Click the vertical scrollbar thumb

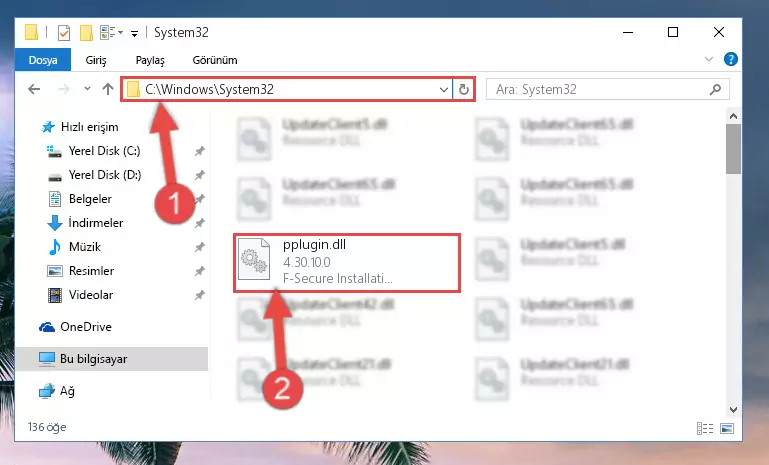pyautogui.click(x=733, y=149)
